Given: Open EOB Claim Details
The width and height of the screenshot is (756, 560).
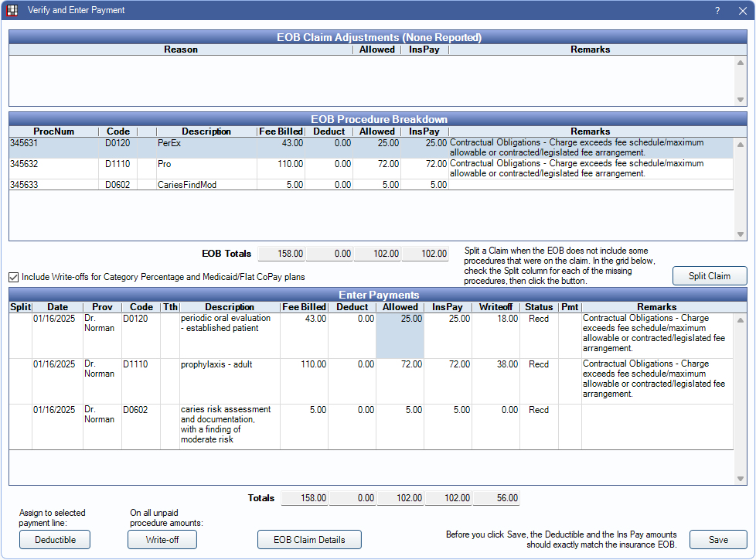Looking at the screenshot, I should coord(309,539).
